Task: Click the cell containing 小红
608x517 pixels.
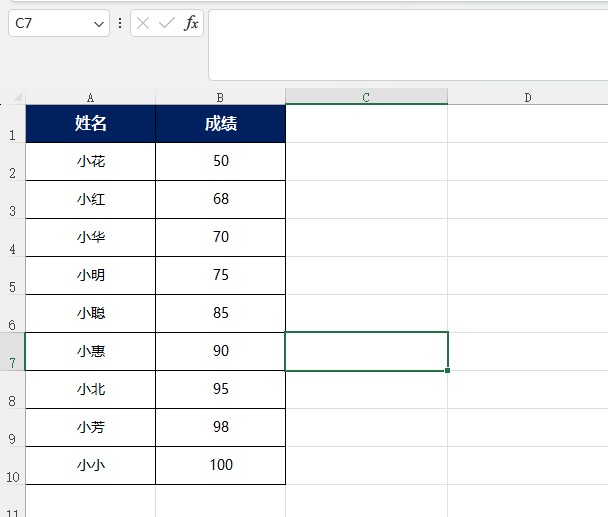Action: pyautogui.click(x=90, y=199)
